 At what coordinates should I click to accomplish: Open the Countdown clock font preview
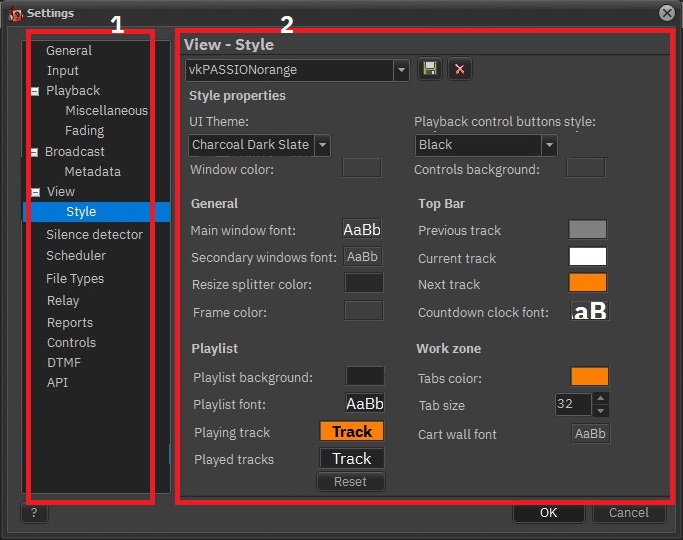coord(589,312)
